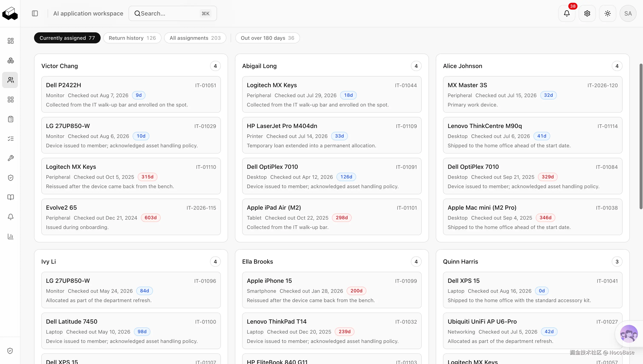Click the Ella Brooks name heading

coord(257,262)
